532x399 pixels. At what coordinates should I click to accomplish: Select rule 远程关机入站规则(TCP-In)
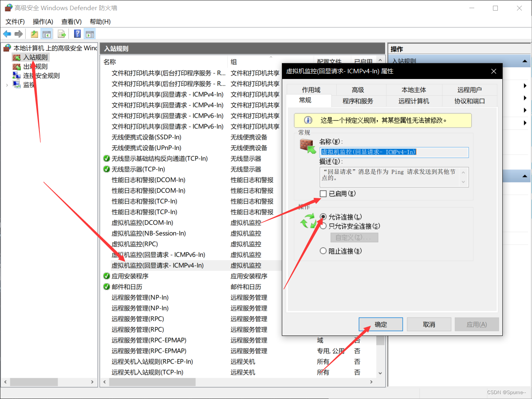coord(147,372)
